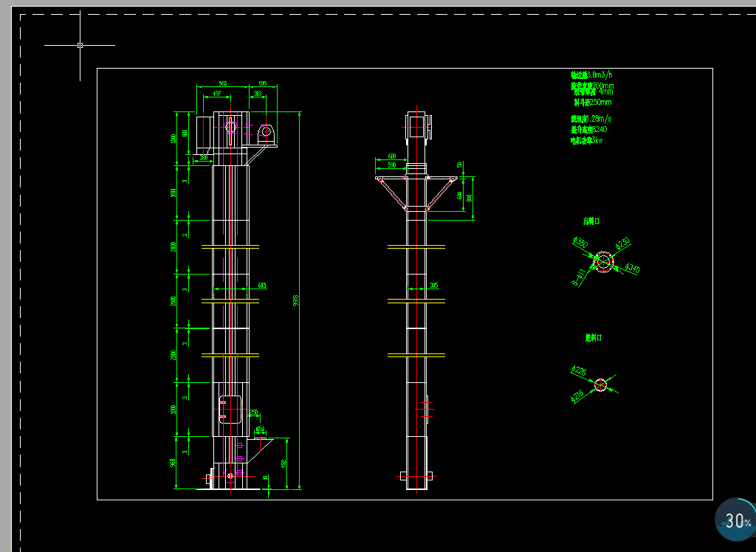
Task: Pick the ø216 dimension beside the 进料口 circle
Action: tap(577, 396)
